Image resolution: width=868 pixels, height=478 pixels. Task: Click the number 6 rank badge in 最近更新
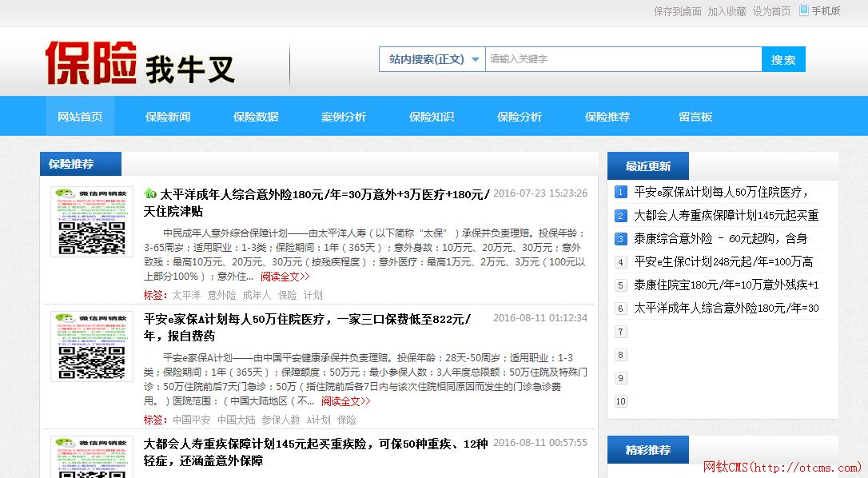(620, 309)
